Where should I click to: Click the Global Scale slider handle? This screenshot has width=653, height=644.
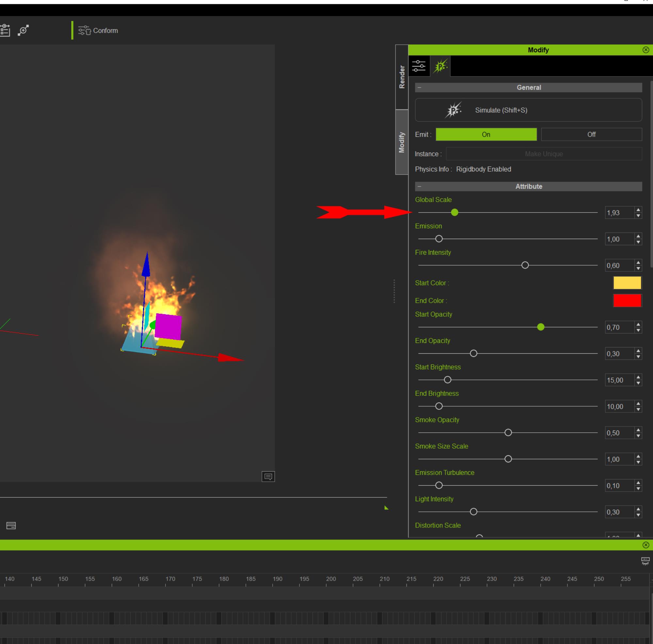click(x=454, y=212)
